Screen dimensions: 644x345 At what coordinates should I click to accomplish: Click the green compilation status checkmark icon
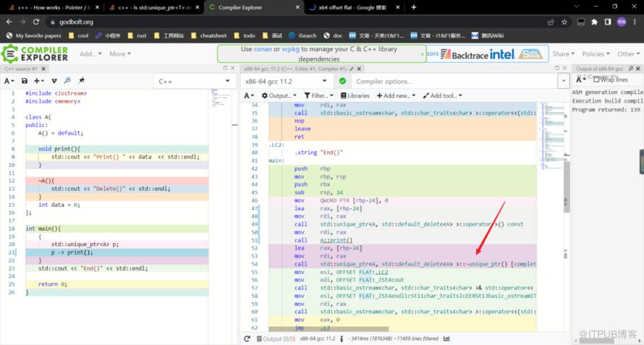(x=342, y=81)
